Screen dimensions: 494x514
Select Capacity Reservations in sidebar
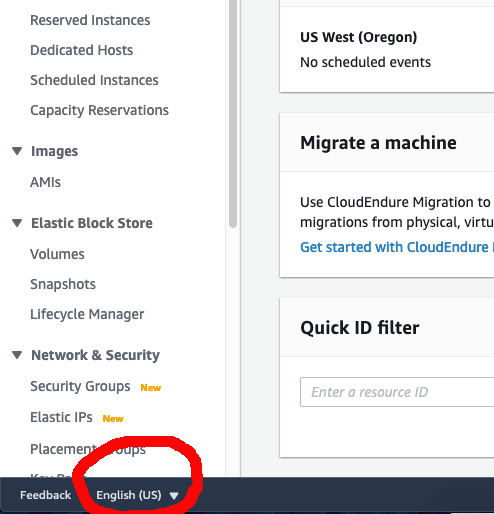point(99,110)
